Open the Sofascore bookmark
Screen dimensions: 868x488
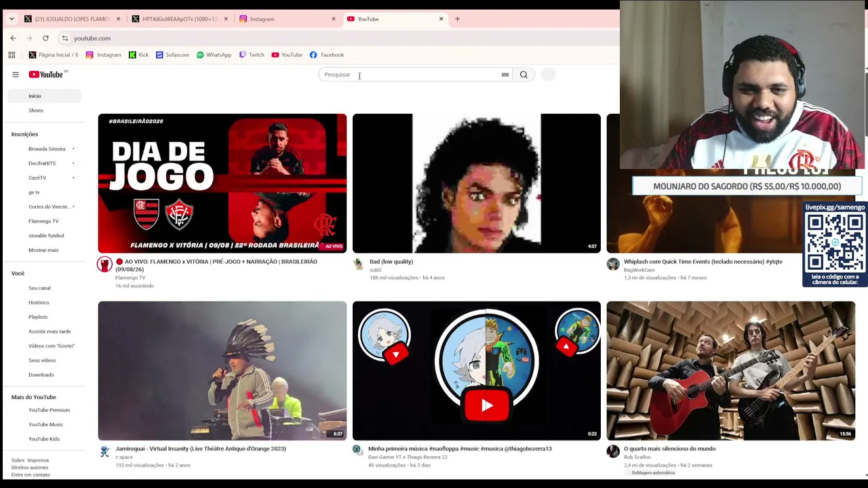point(172,55)
